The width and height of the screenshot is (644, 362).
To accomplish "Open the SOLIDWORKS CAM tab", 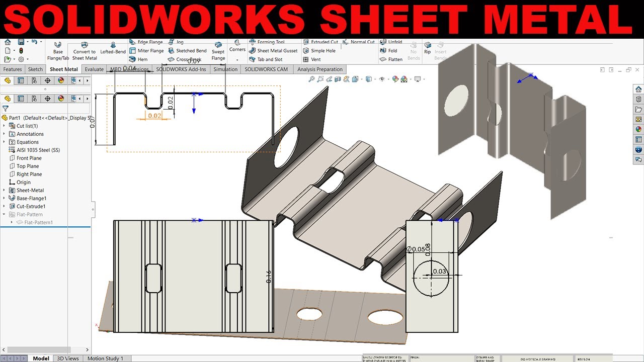I will (x=266, y=69).
